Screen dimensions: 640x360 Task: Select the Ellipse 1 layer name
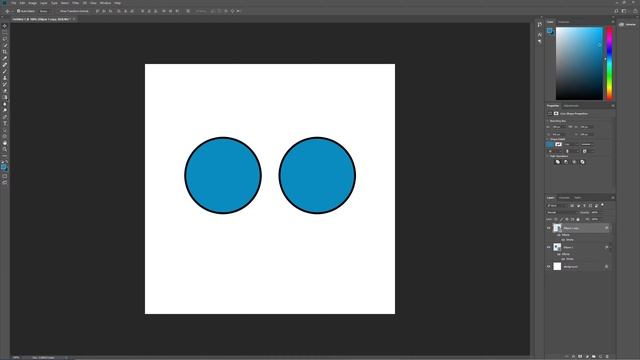click(568, 247)
